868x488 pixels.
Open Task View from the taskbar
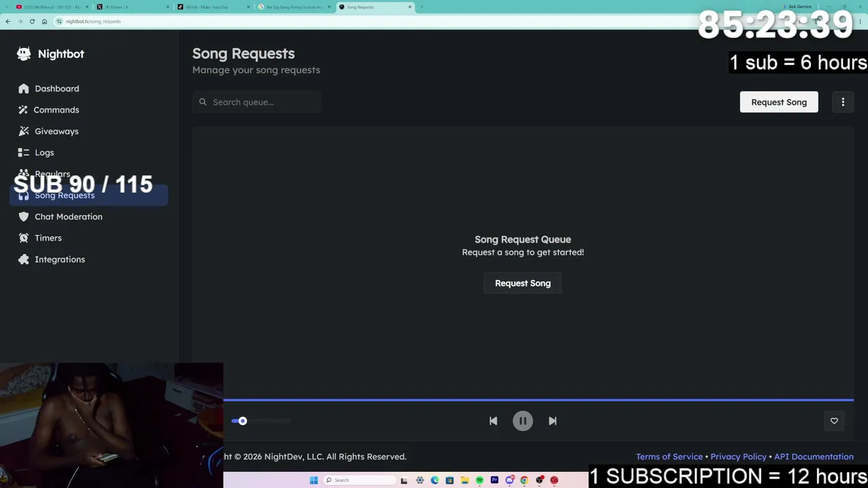click(404, 481)
